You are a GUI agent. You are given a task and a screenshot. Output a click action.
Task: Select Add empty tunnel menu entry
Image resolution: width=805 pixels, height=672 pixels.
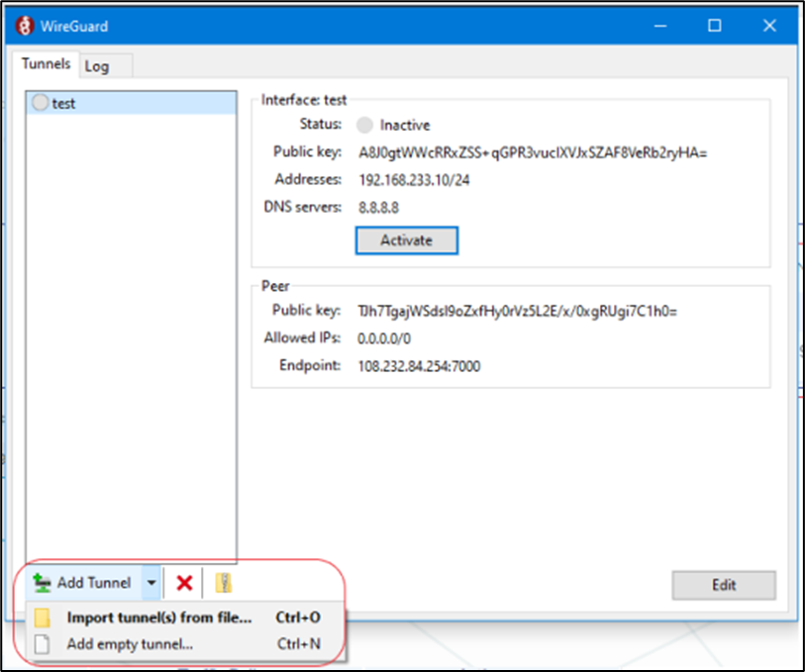coord(130,644)
